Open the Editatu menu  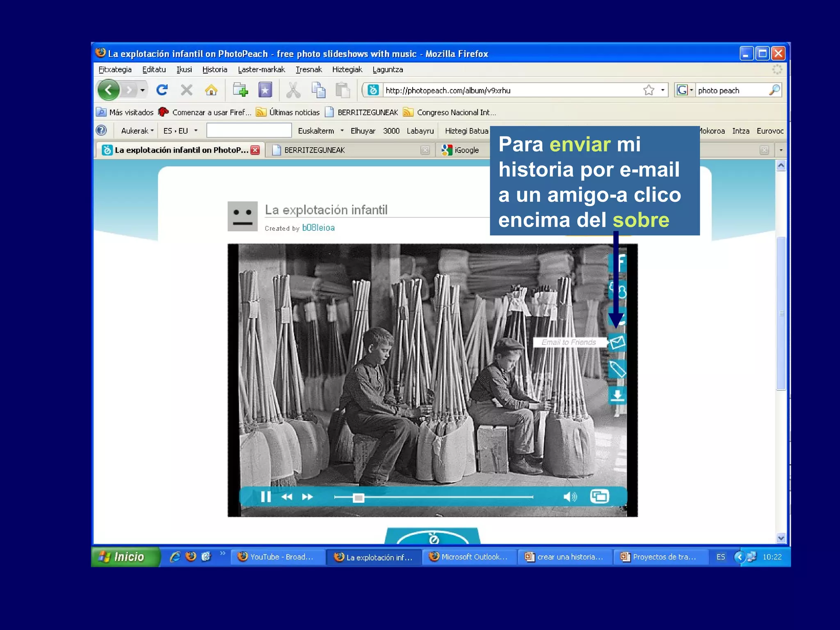pos(154,69)
